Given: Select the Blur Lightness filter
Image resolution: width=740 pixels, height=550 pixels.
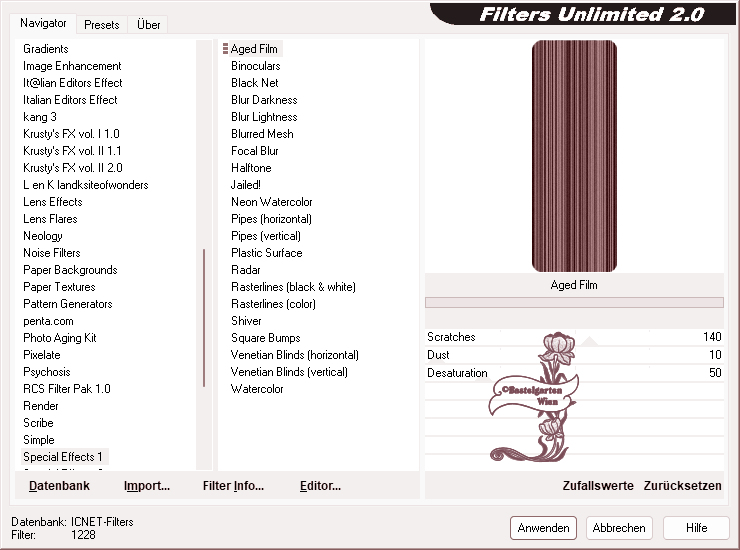Looking at the screenshot, I should (264, 117).
